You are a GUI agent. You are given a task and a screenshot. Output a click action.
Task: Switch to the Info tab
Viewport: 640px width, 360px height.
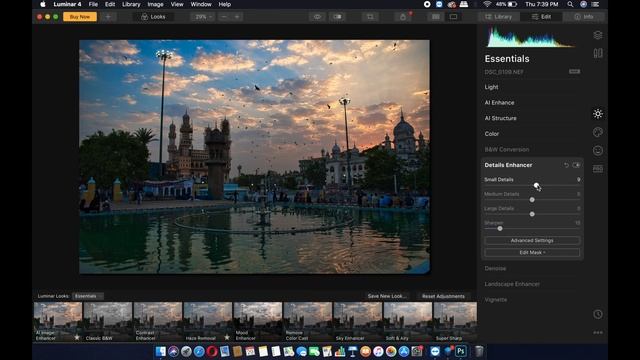click(x=584, y=17)
